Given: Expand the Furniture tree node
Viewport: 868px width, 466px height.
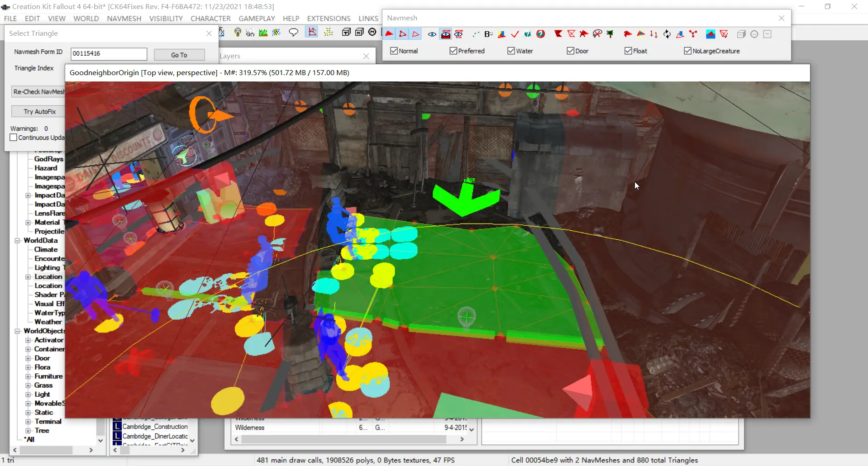Looking at the screenshot, I should (x=28, y=376).
